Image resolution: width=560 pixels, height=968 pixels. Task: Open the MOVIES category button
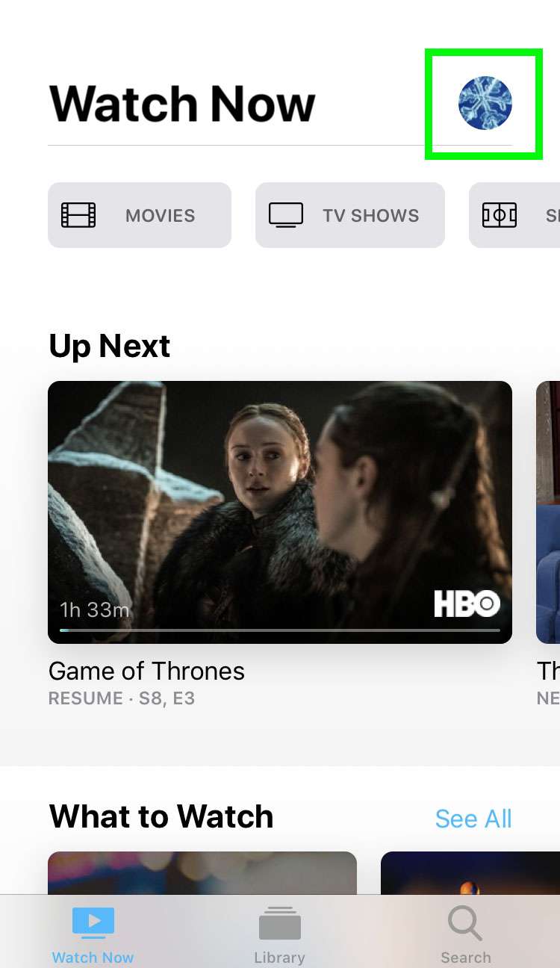coord(140,215)
